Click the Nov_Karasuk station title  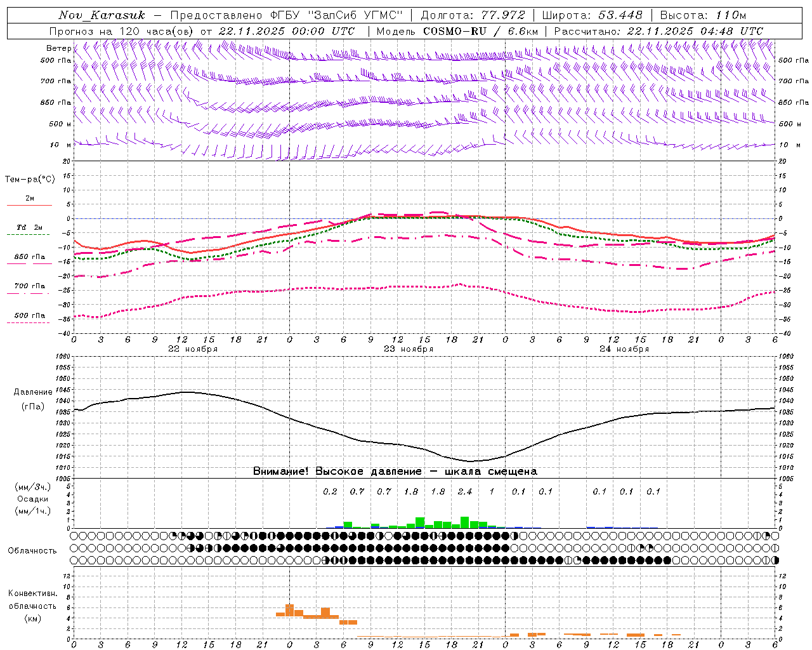point(102,15)
